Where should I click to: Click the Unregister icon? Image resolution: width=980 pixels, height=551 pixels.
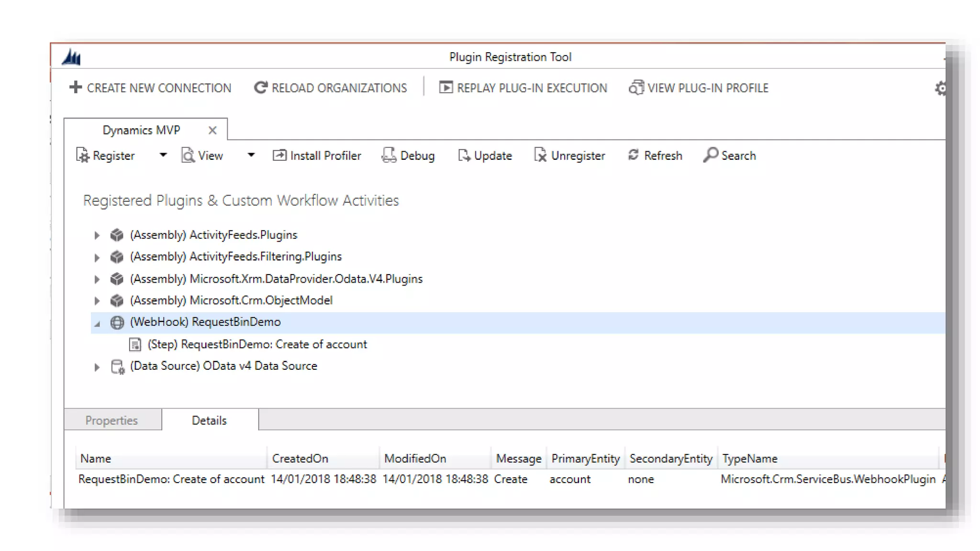click(540, 155)
